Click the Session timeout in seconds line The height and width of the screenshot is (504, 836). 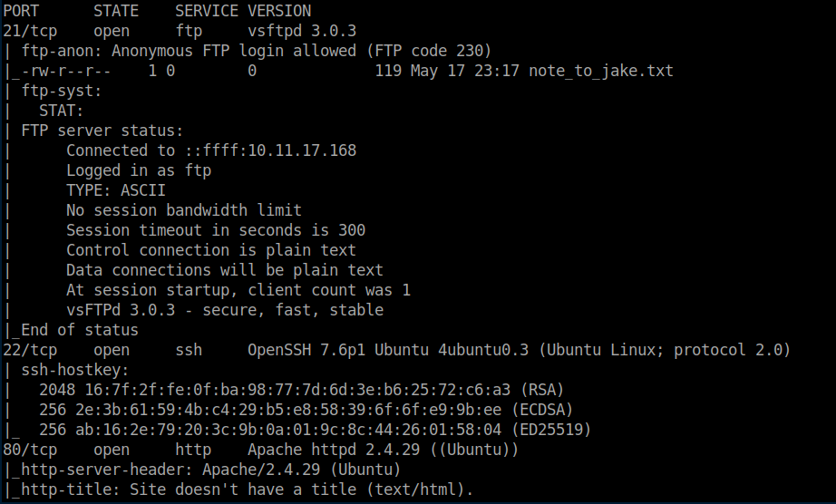pyautogui.click(x=216, y=230)
